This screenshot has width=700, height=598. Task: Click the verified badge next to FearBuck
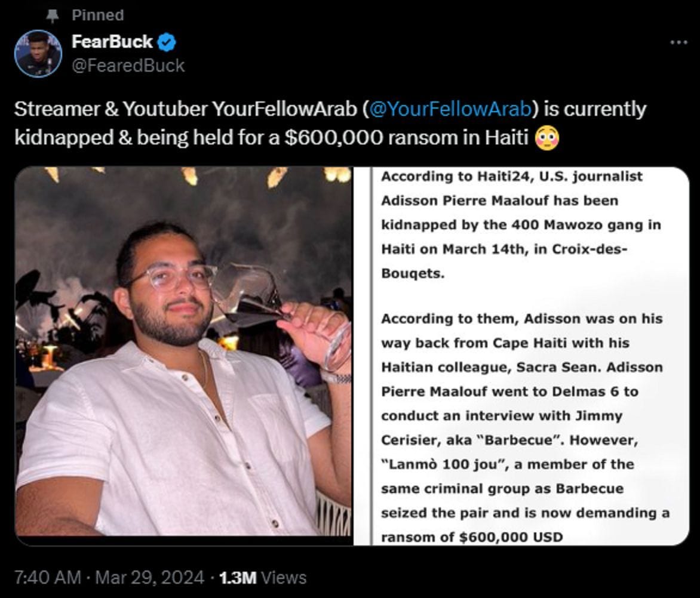pos(166,42)
